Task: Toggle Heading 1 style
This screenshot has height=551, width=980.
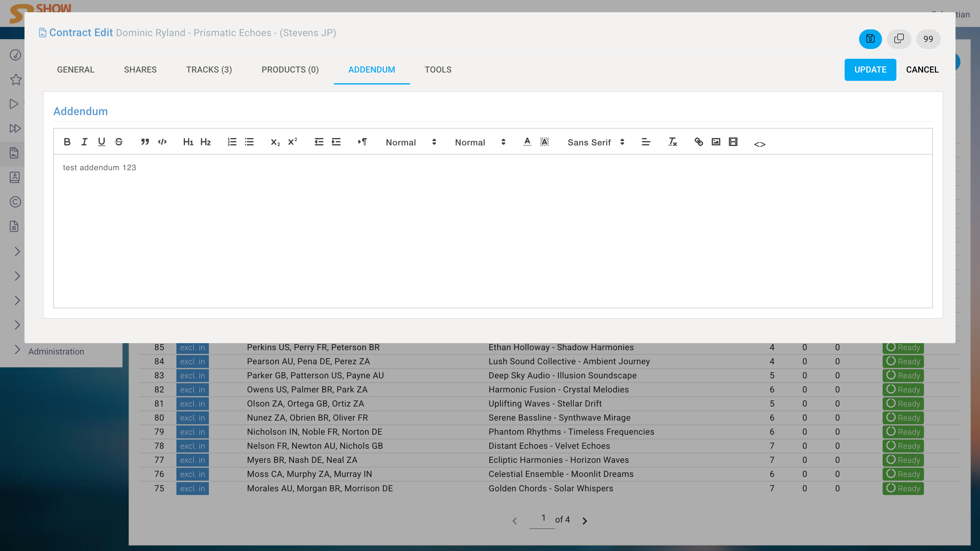Action: (x=188, y=142)
